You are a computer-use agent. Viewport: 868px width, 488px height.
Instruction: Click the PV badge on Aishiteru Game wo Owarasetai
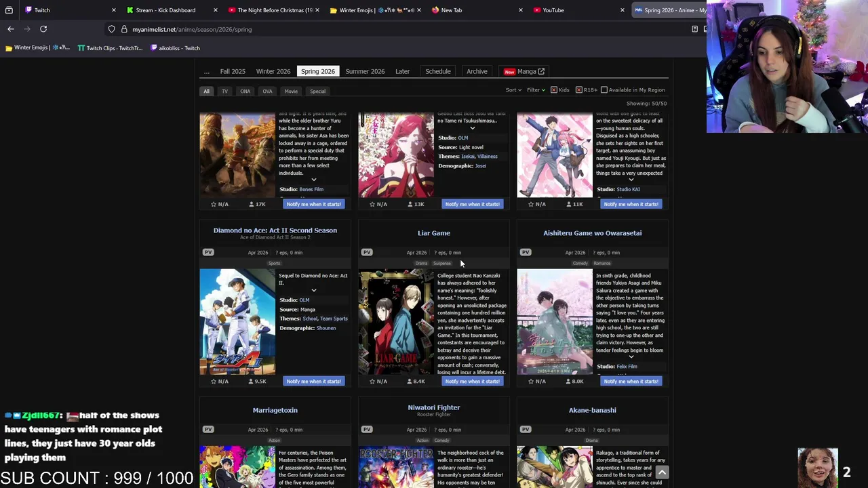[526, 252]
